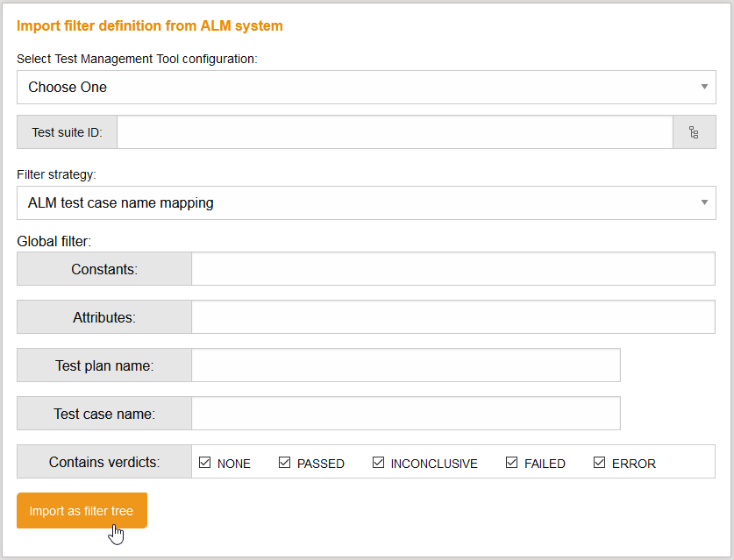Disable the PASSED verdict checkbox
The width and height of the screenshot is (734, 560).
click(x=284, y=462)
